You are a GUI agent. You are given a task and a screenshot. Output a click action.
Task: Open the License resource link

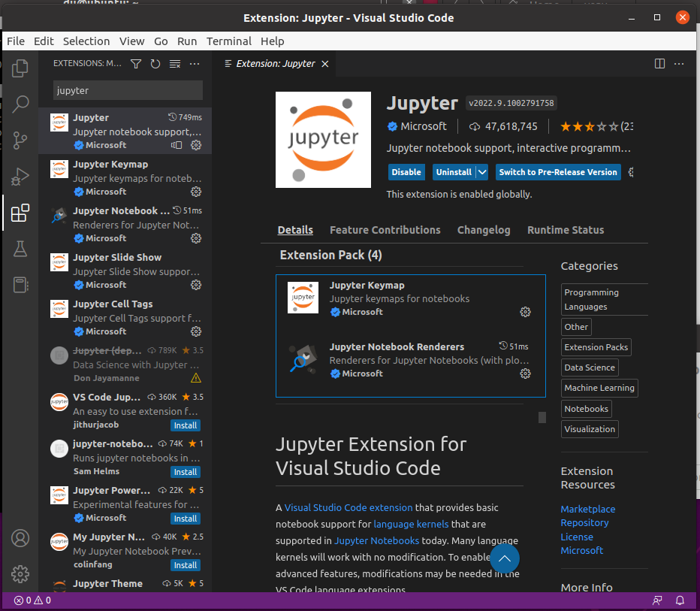[577, 537]
